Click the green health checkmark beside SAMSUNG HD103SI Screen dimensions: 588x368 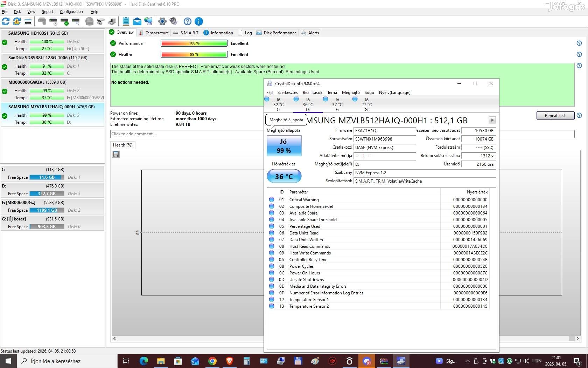pos(5,42)
